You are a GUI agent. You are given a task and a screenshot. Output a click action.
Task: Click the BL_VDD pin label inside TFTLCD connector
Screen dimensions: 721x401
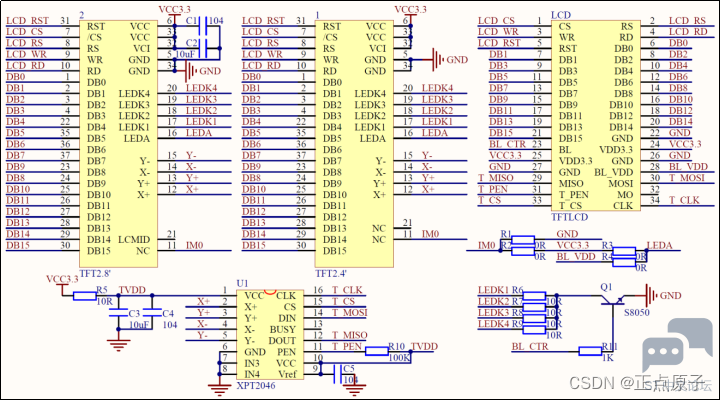coord(614,172)
